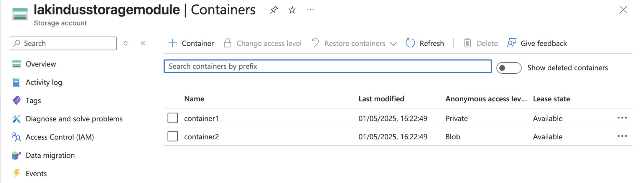644x183 pixels.
Task: Click the Give feedback person icon
Action: point(512,43)
